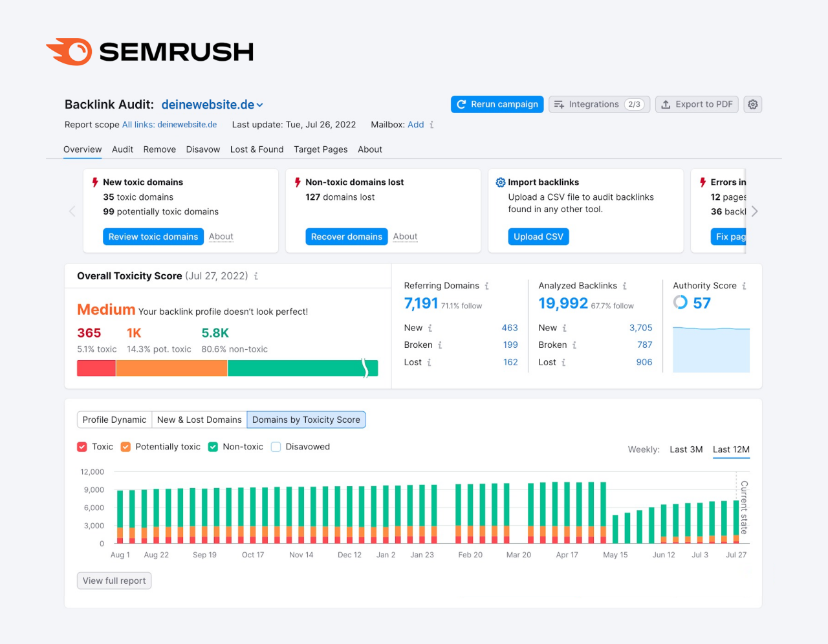Toggle the Potentially toxic checkbox

(x=126, y=447)
